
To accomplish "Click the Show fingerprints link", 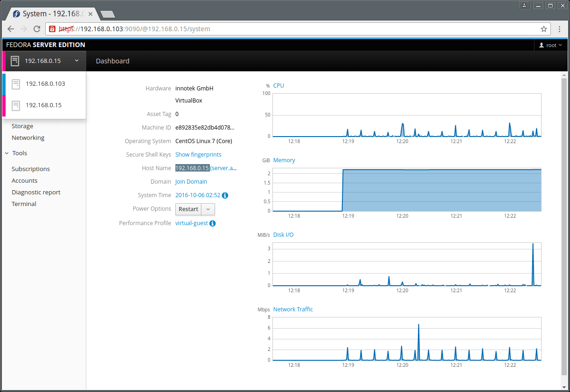I will click(198, 154).
